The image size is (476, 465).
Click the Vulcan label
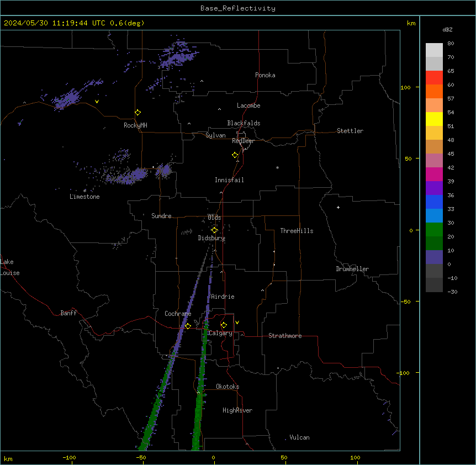[299, 437]
